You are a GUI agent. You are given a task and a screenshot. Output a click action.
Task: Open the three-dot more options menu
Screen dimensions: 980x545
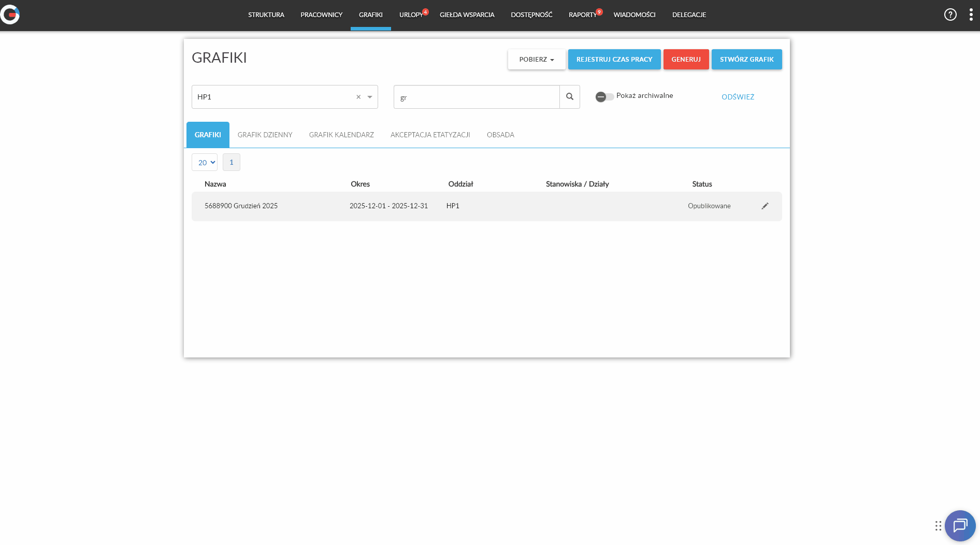971,15
